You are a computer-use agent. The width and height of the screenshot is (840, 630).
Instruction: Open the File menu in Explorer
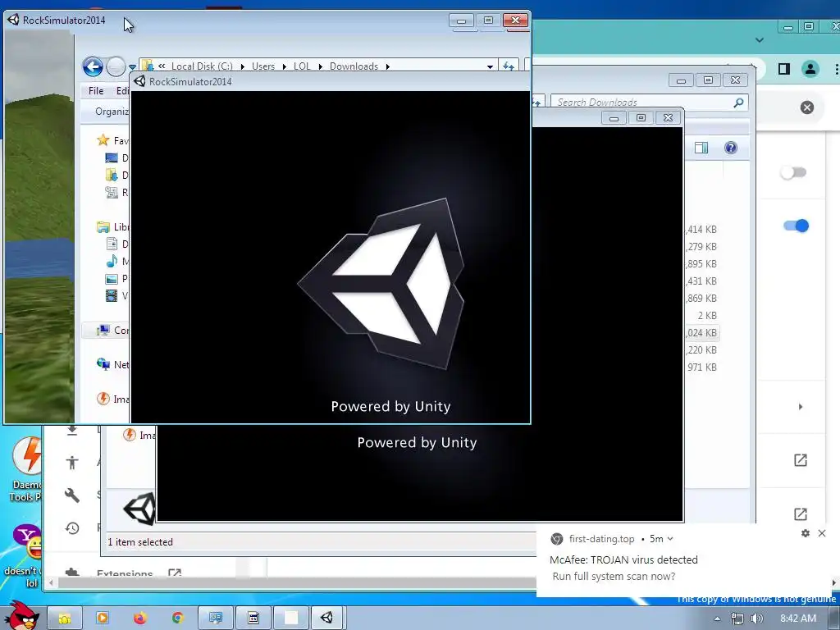(96, 90)
